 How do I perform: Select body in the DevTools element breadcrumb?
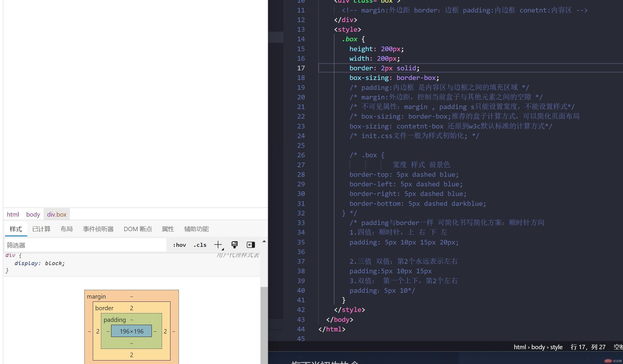tap(33, 215)
